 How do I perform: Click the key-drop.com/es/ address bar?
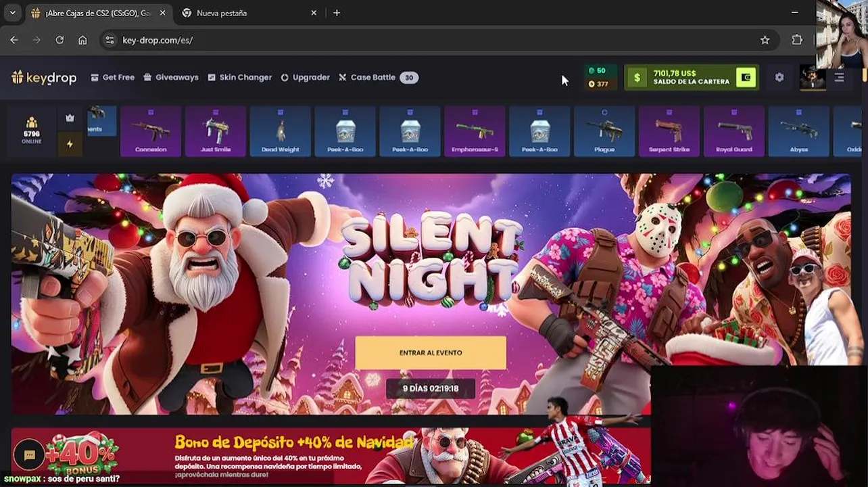[x=439, y=40]
